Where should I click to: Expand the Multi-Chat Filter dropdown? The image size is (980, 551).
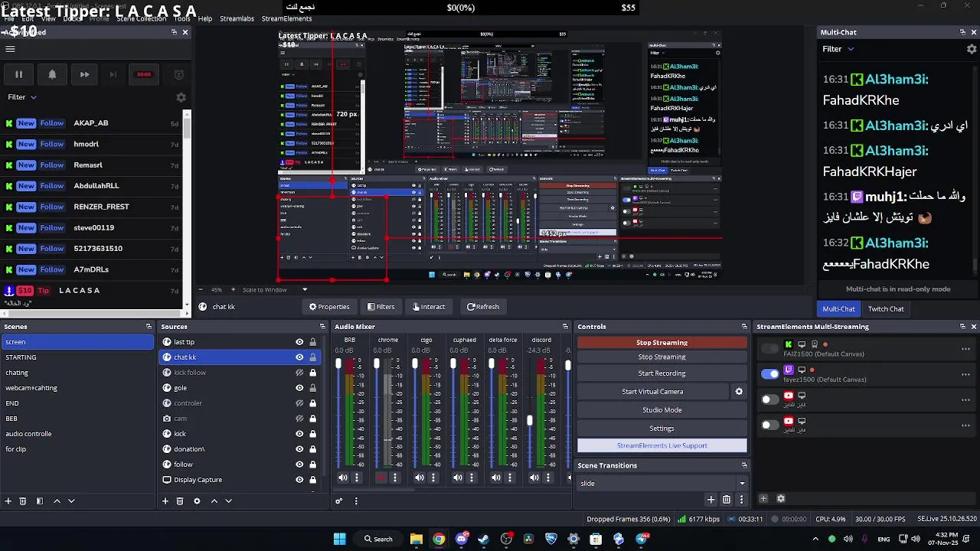point(838,49)
